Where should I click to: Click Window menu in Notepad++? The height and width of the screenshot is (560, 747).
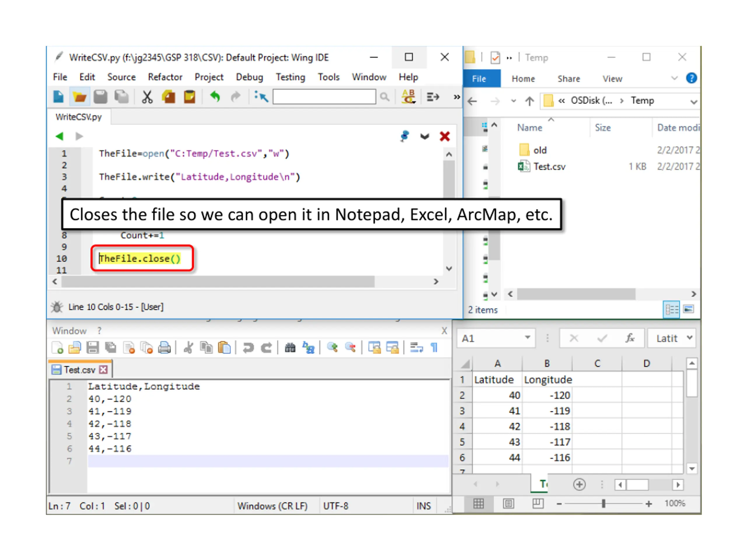point(69,331)
